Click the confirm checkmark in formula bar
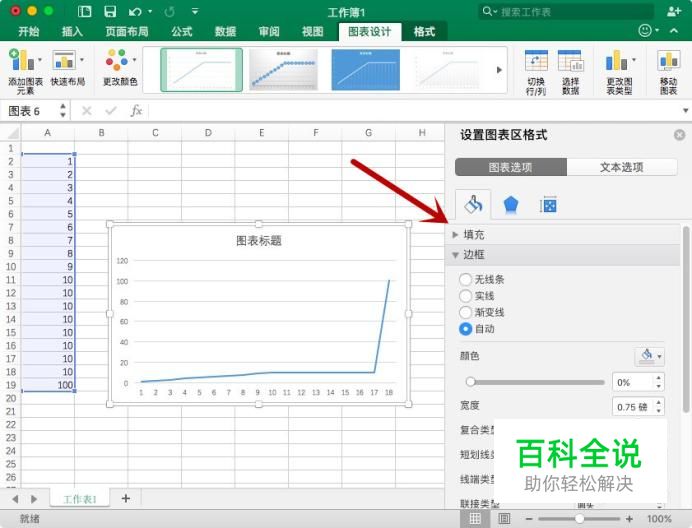This screenshot has height=528, width=692. click(x=111, y=111)
